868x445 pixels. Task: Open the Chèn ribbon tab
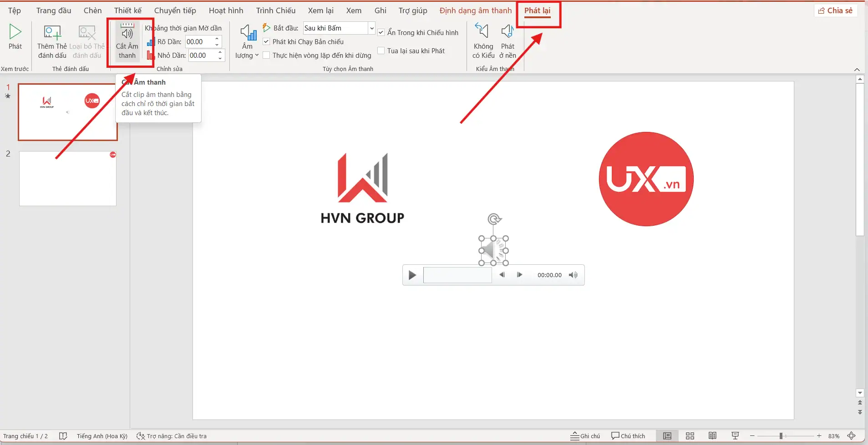coord(92,10)
